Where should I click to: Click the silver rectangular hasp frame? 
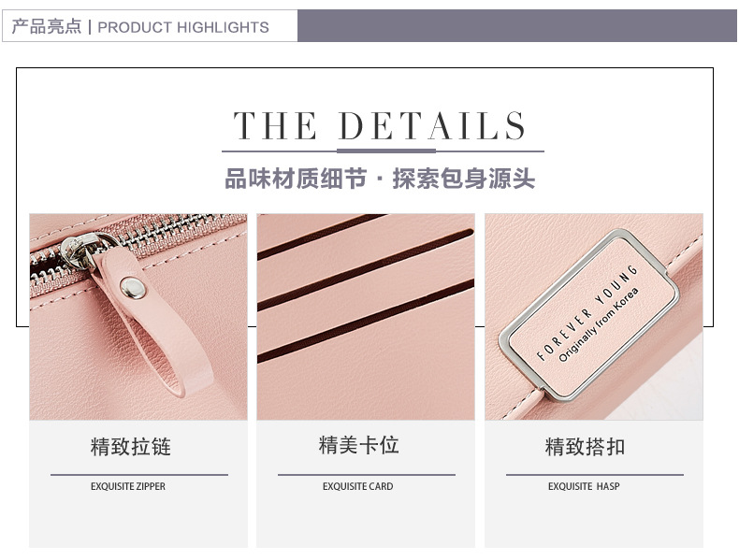point(589,315)
